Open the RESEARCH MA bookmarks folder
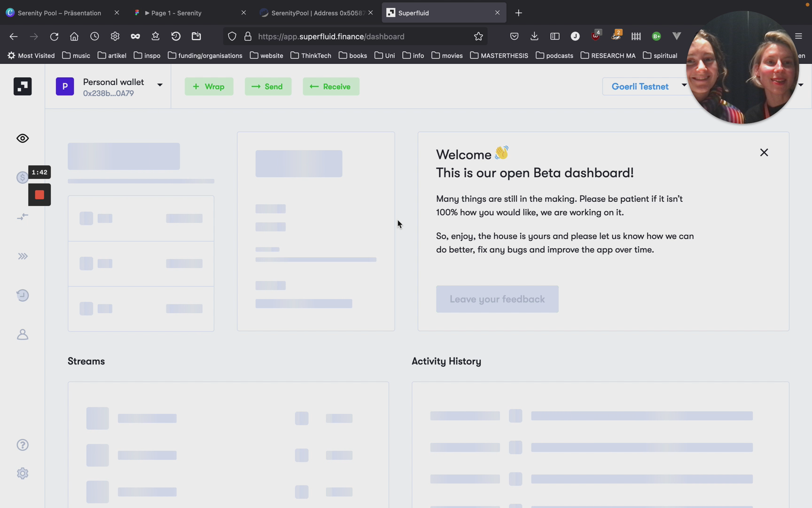The width and height of the screenshot is (812, 508). 608,56
